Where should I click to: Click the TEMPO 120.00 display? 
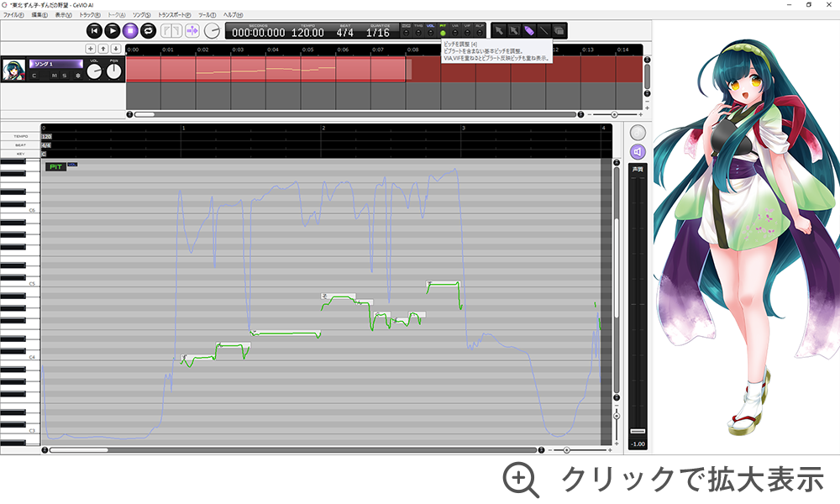[x=307, y=31]
